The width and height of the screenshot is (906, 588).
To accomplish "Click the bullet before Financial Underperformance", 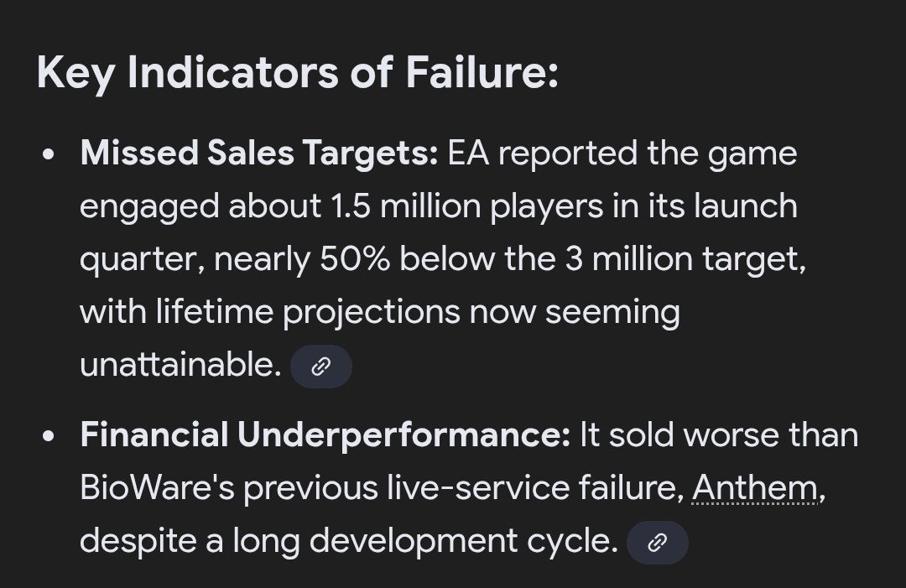I will (52, 437).
